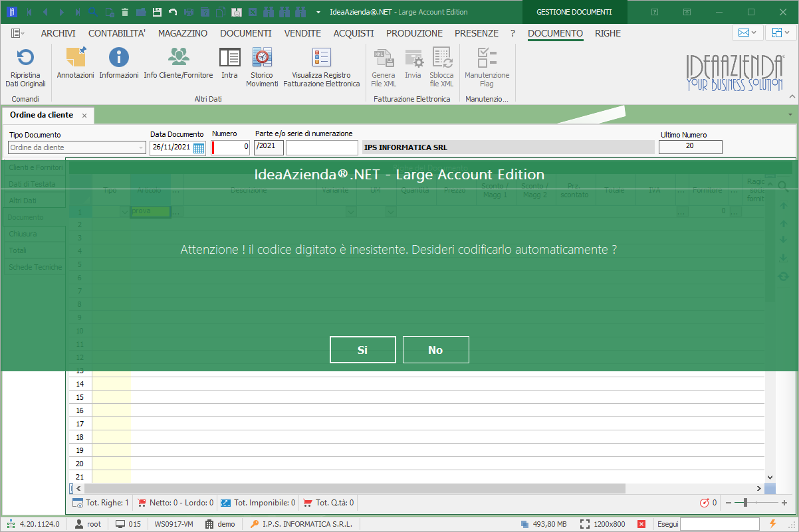799x532 pixels.
Task: Click the numbering series text field
Action: tap(322, 147)
